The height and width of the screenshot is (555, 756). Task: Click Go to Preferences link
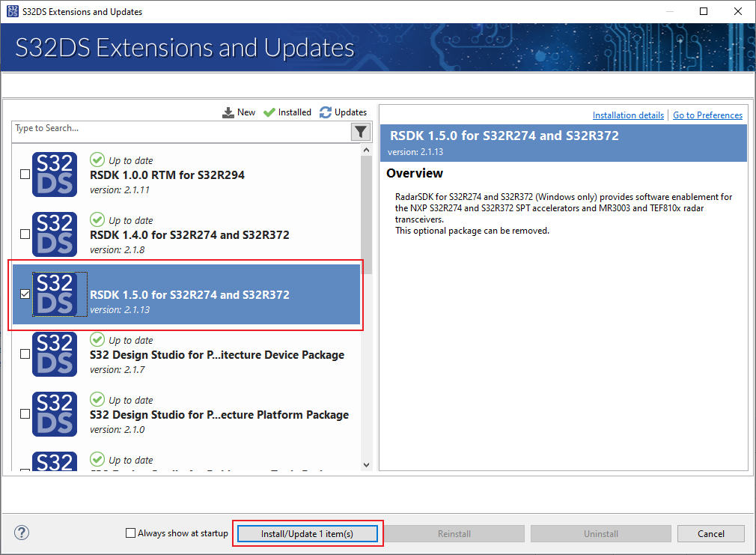point(707,115)
